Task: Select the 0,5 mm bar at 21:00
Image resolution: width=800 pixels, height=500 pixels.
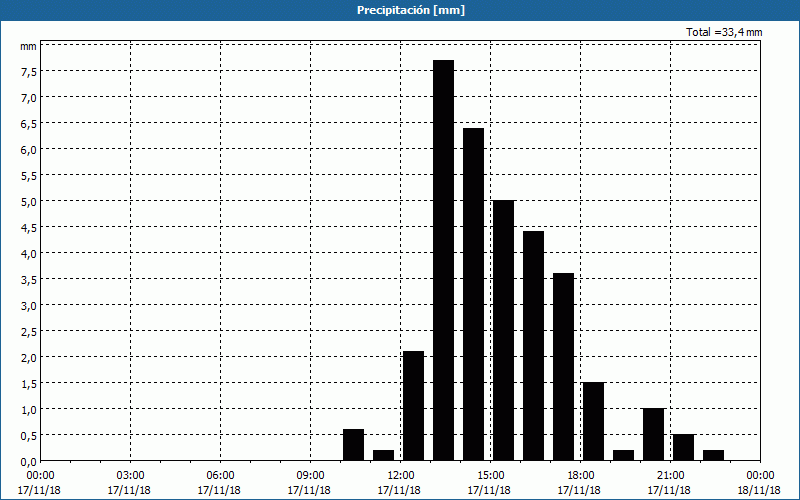Action: (x=683, y=447)
